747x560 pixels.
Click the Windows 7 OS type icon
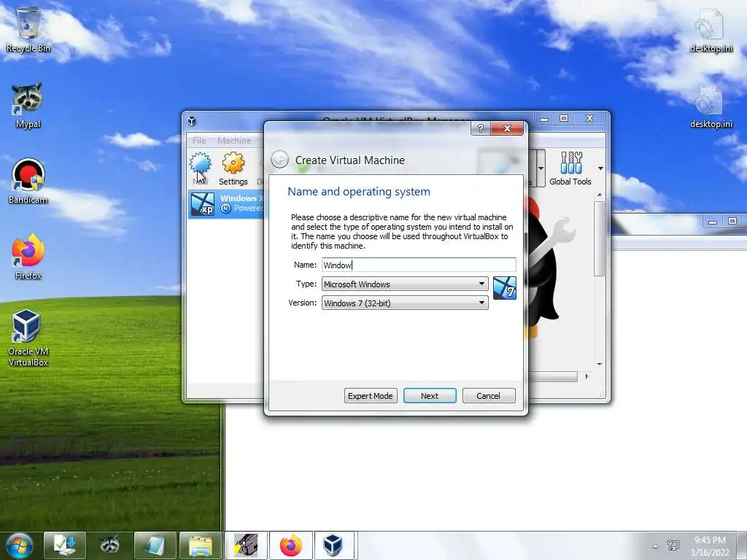pos(505,288)
